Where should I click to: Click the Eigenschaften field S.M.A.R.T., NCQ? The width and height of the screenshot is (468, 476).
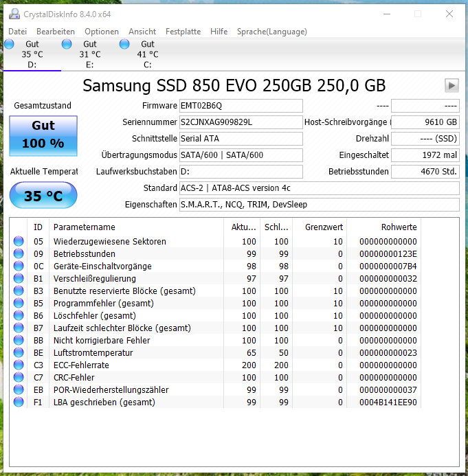[319, 205]
